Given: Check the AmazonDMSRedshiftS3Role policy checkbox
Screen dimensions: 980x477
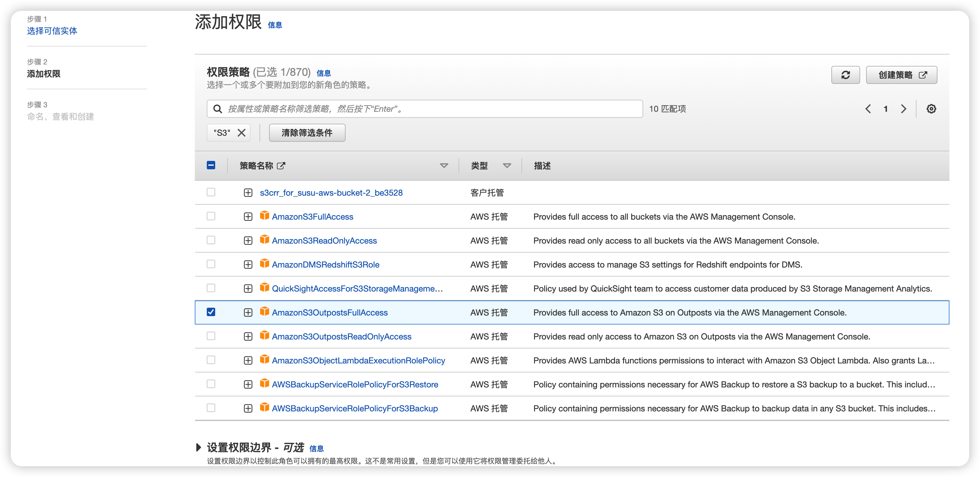Looking at the screenshot, I should tap(211, 264).
